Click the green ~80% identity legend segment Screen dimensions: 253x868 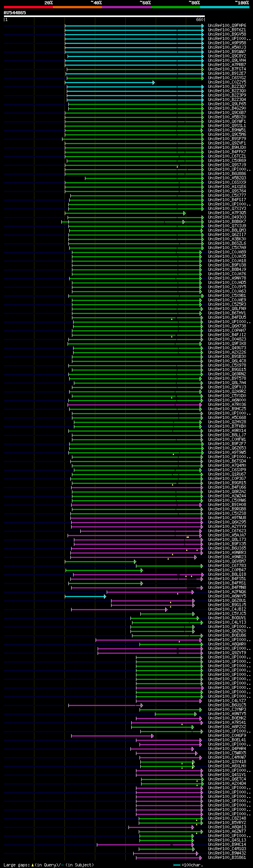point(175,7)
